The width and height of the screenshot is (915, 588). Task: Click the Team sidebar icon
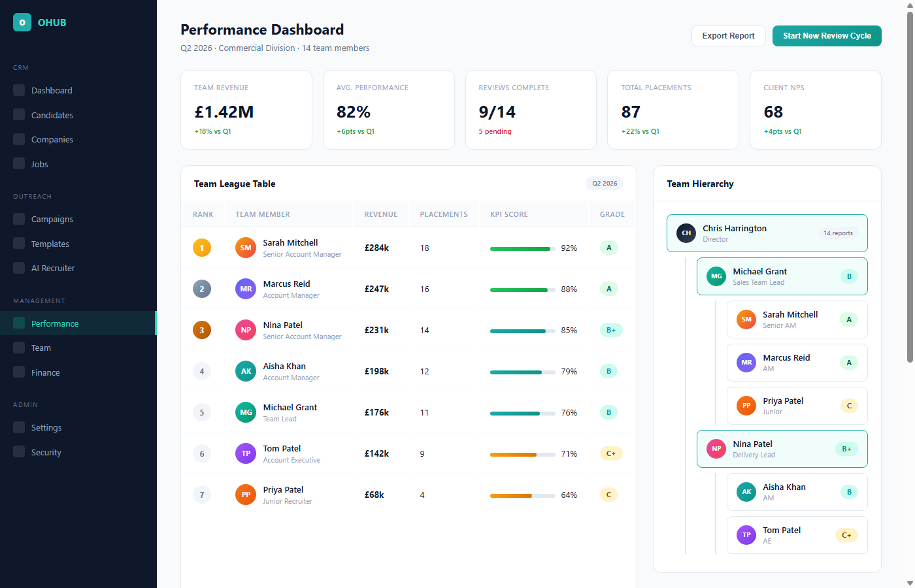[19, 348]
